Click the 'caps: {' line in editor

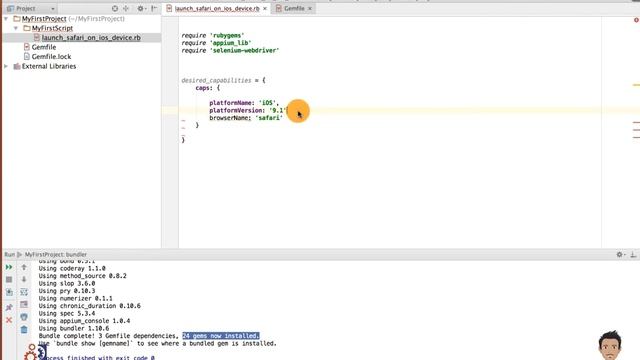pos(207,88)
